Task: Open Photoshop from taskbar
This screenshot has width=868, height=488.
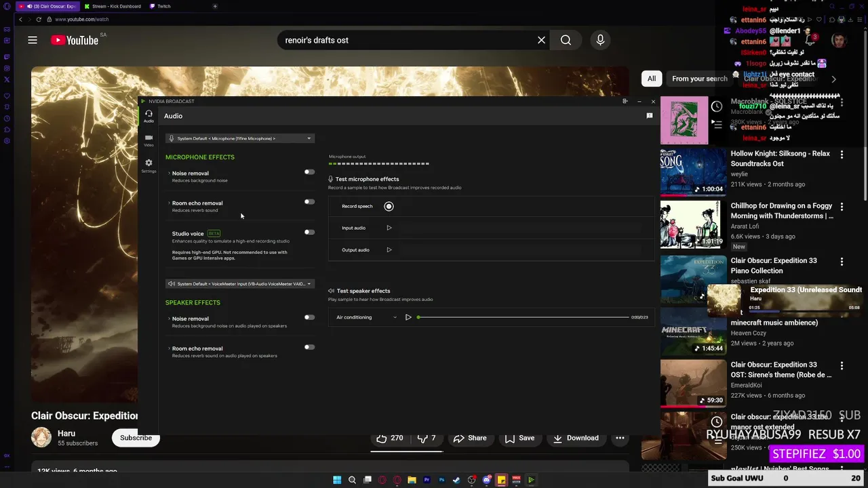Action: click(x=441, y=480)
